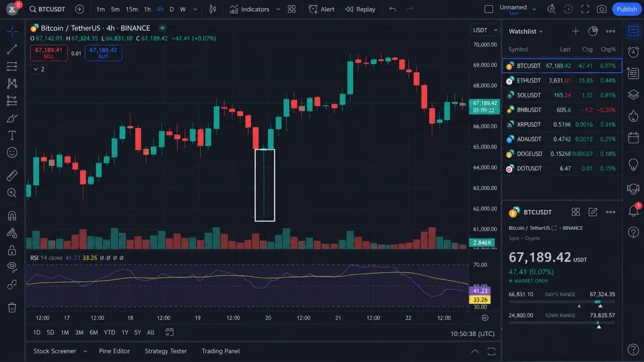The image size is (644, 362).
Task: Open Watchlist advanced view pie icon
Action: [x=593, y=31]
